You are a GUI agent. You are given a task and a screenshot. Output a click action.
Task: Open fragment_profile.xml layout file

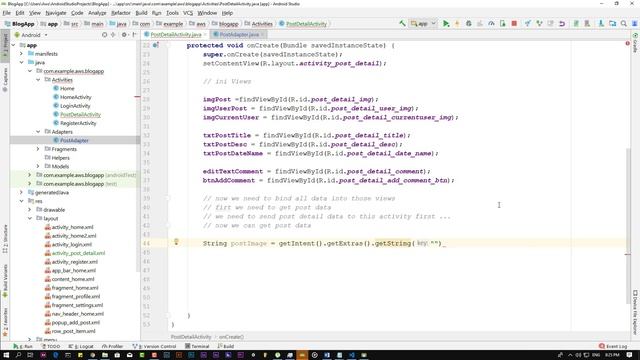click(76, 296)
